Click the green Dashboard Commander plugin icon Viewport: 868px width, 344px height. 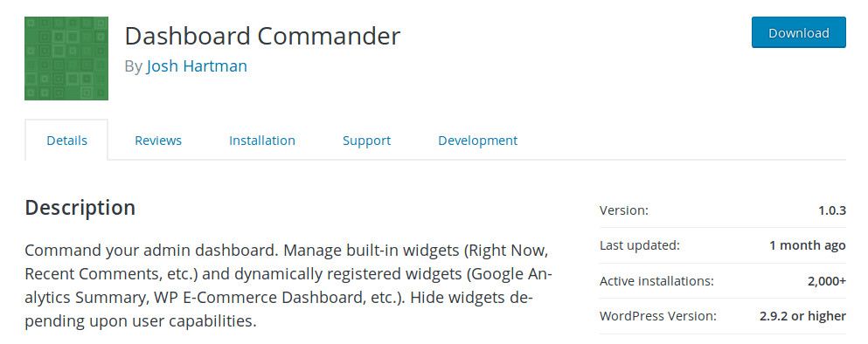(66, 58)
